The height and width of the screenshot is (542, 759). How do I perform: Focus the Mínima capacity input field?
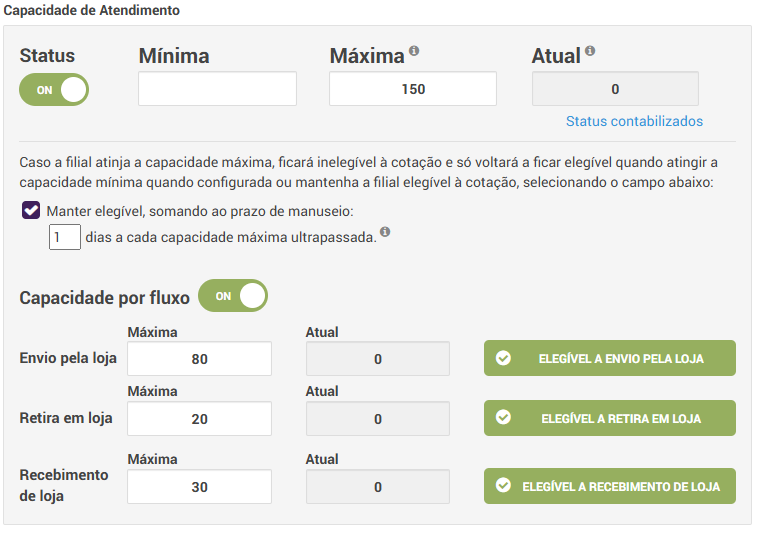(x=217, y=89)
